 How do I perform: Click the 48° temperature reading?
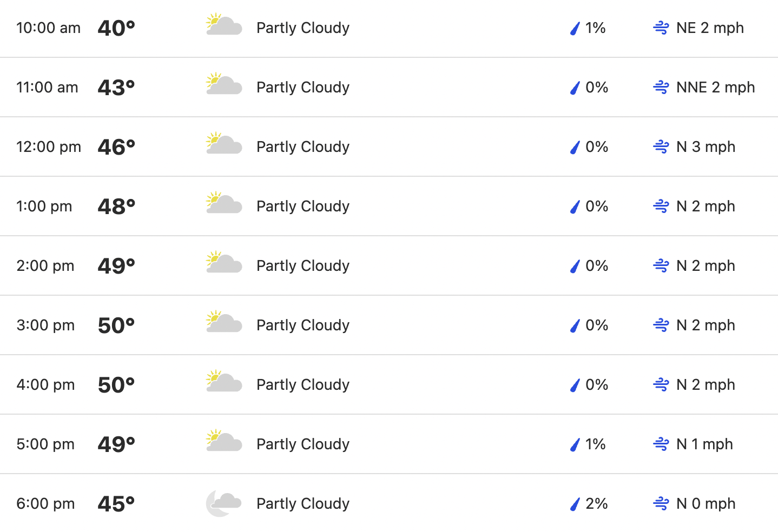pyautogui.click(x=116, y=206)
